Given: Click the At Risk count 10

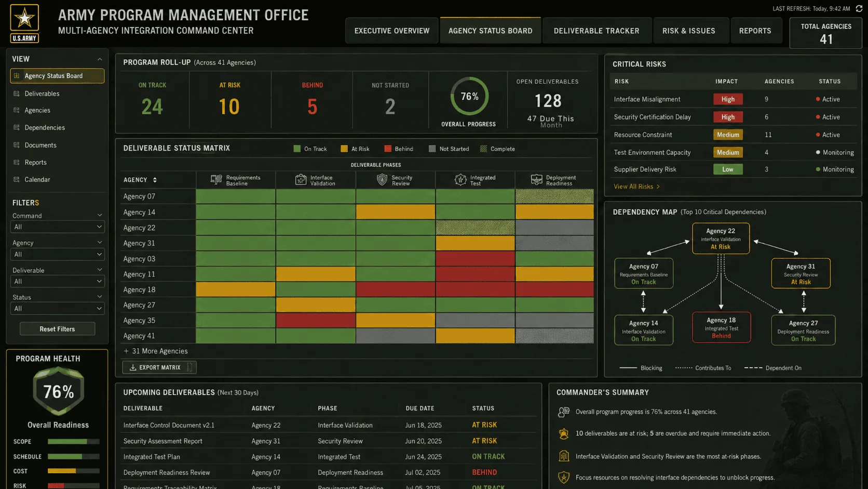Looking at the screenshot, I should coord(229,107).
